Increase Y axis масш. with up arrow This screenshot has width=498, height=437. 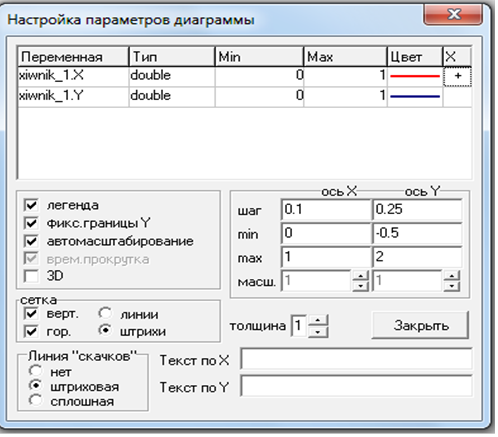452,276
